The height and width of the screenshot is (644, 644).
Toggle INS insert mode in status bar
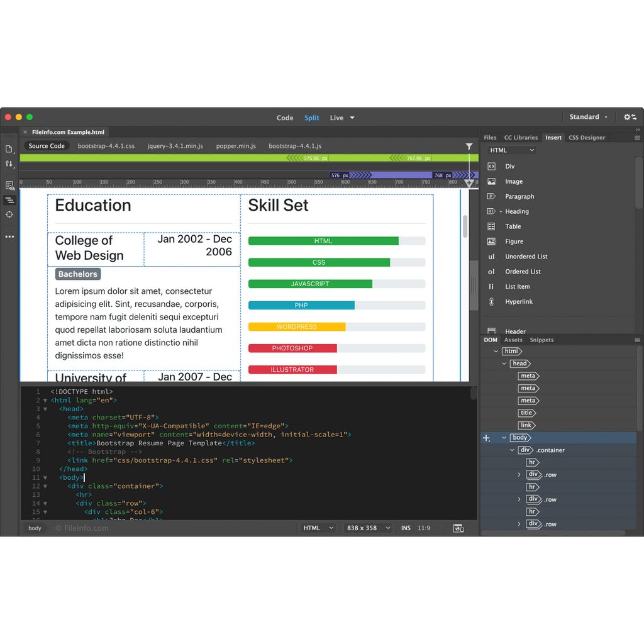tap(406, 528)
